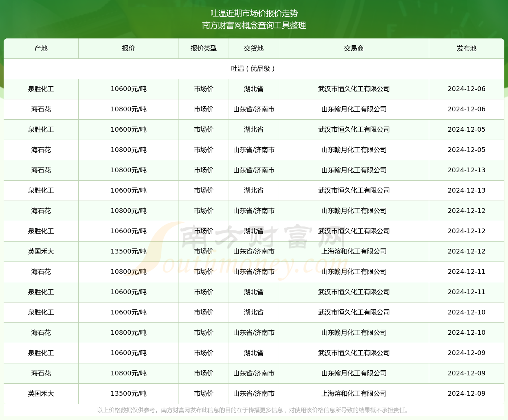Click 上海溶和化工有限公司 in the 2024-12-09 row
This screenshot has width=508, height=420.
354,394
